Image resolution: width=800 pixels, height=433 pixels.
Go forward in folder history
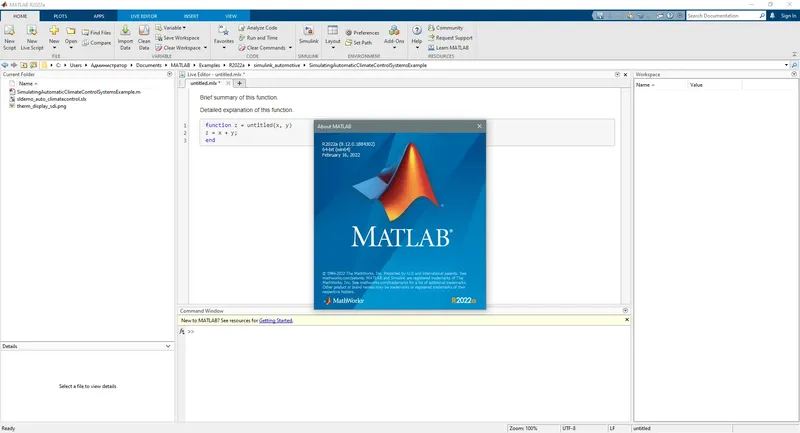tap(14, 65)
